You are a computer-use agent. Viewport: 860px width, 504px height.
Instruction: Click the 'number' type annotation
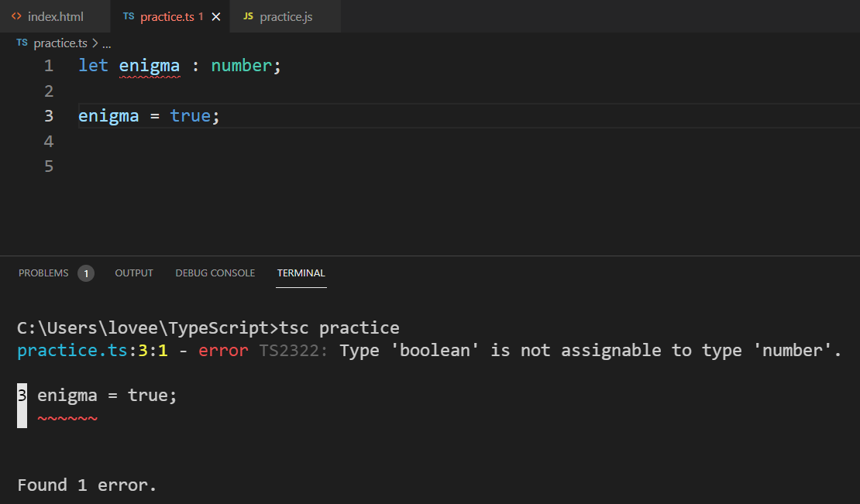241,66
